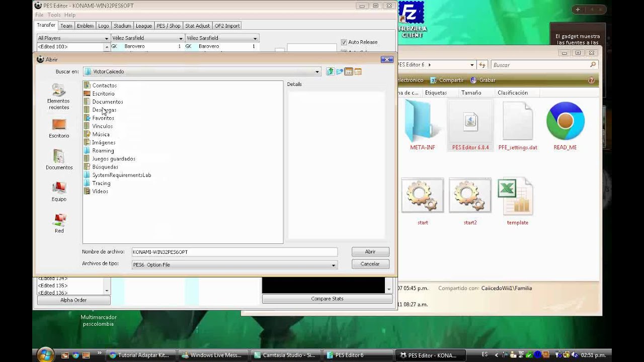Expand the Buscar en folder dropdown
This screenshot has height=362, width=644.
coord(317,72)
